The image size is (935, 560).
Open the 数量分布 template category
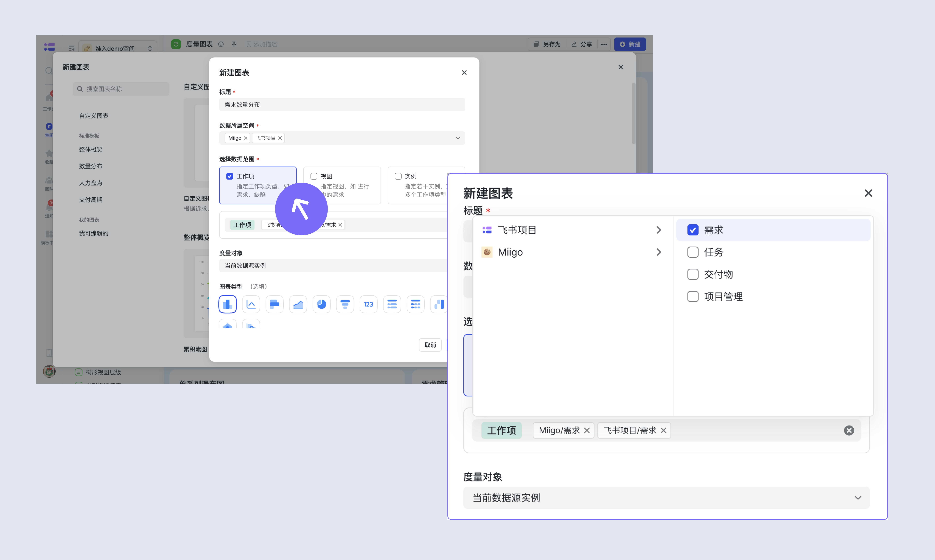[x=91, y=166]
